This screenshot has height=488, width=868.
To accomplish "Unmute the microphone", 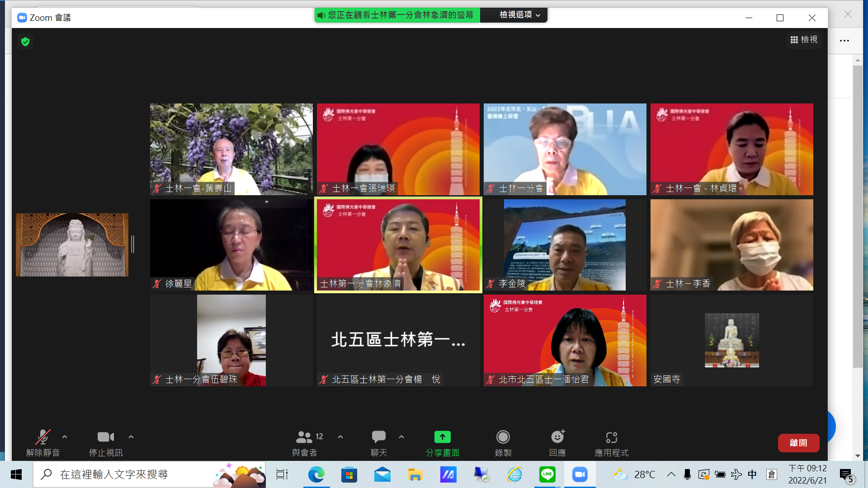I will (x=43, y=437).
